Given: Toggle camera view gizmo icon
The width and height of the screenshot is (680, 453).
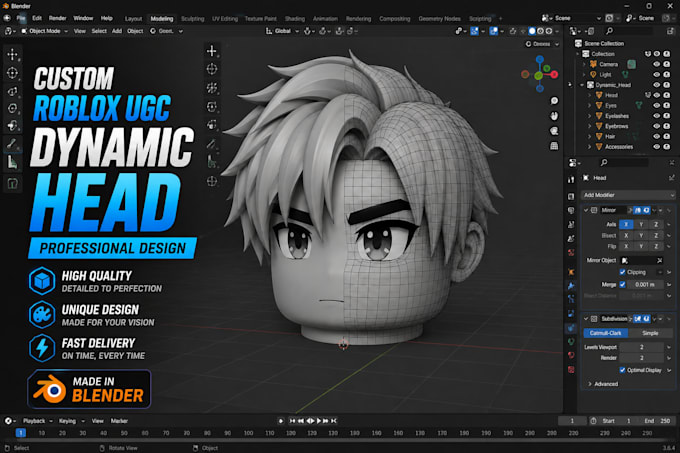Looking at the screenshot, I should point(554,131).
